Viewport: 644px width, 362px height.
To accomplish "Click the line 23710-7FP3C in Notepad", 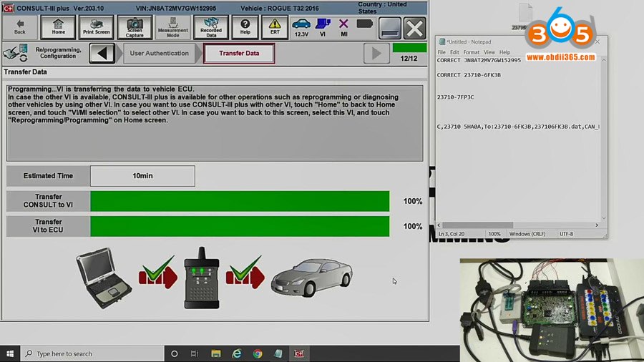I will pos(456,97).
